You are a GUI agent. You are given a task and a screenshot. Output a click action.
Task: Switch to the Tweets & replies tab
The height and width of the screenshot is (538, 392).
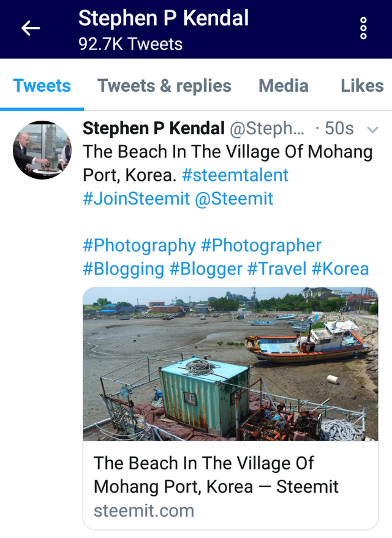click(x=164, y=86)
